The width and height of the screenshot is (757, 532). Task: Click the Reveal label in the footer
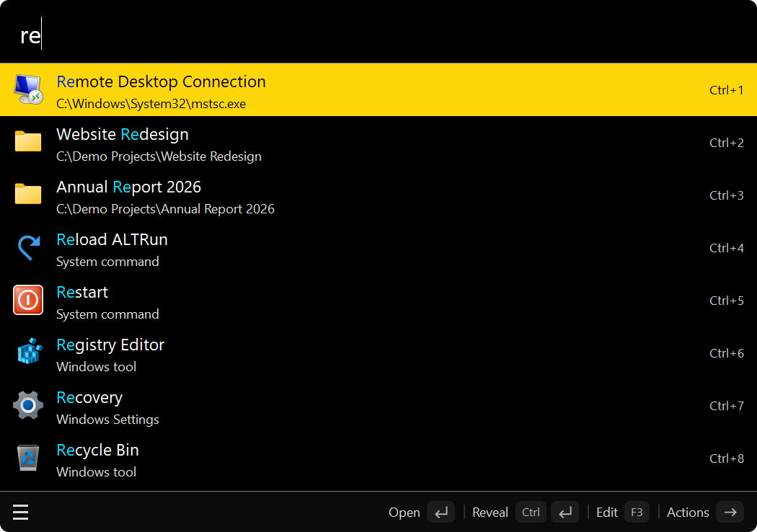coord(490,513)
